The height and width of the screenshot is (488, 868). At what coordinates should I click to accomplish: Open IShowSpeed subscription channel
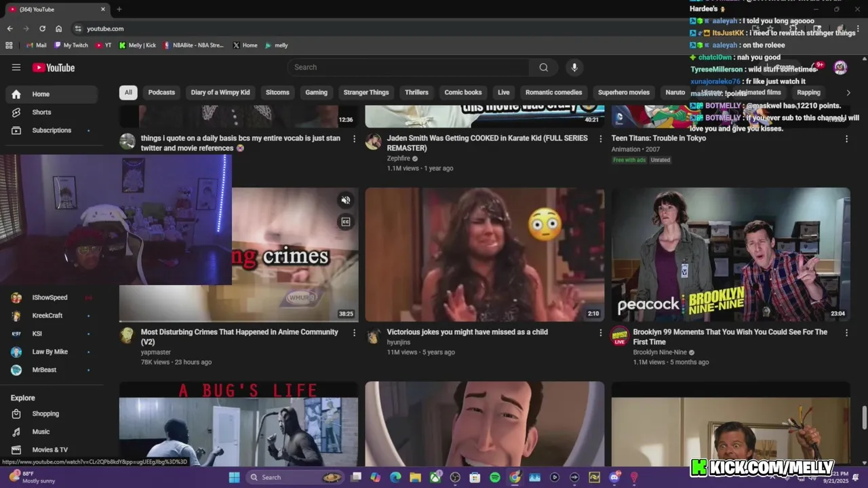click(x=51, y=298)
